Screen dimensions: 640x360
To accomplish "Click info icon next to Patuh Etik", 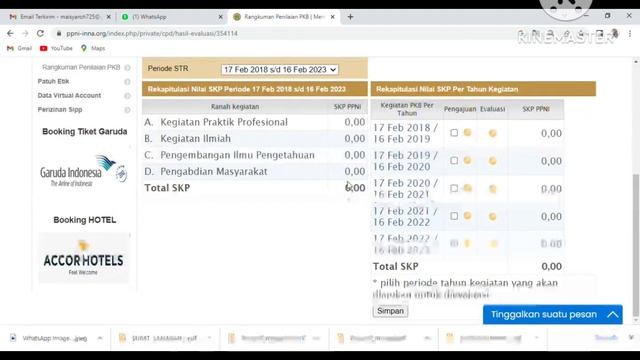I will point(127,82).
